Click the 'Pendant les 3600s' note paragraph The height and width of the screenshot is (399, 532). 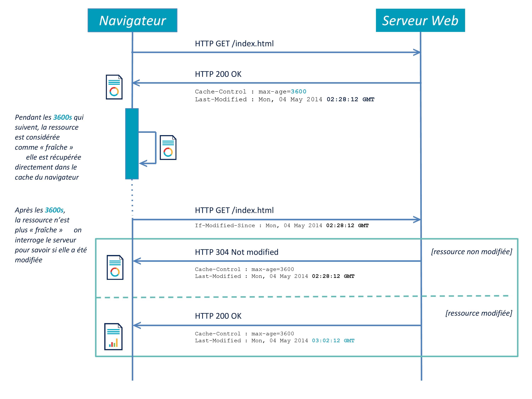[x=49, y=147]
